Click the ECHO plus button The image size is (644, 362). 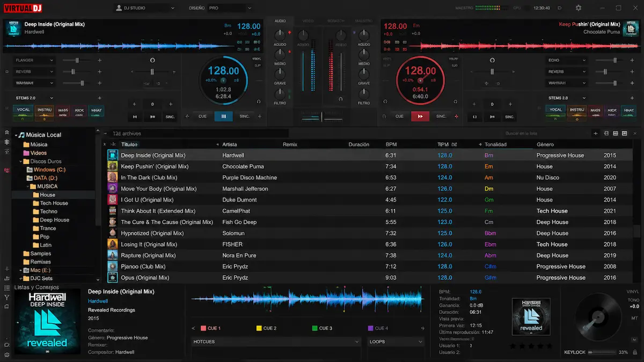(x=632, y=60)
